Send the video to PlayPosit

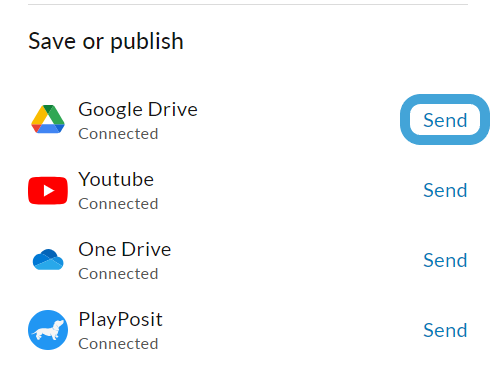point(445,330)
